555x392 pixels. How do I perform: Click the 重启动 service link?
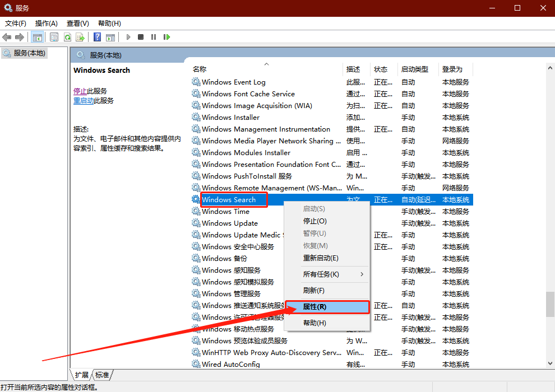click(x=84, y=101)
